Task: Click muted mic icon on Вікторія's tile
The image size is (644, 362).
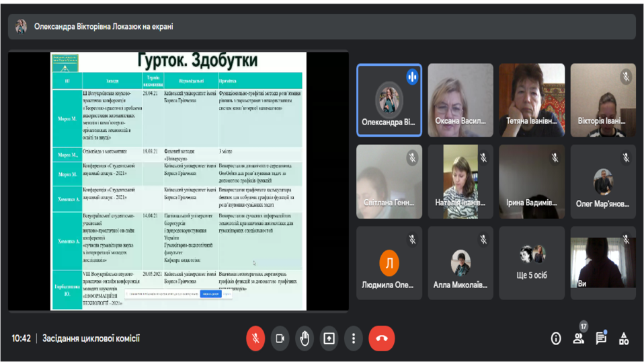Action: [626, 77]
